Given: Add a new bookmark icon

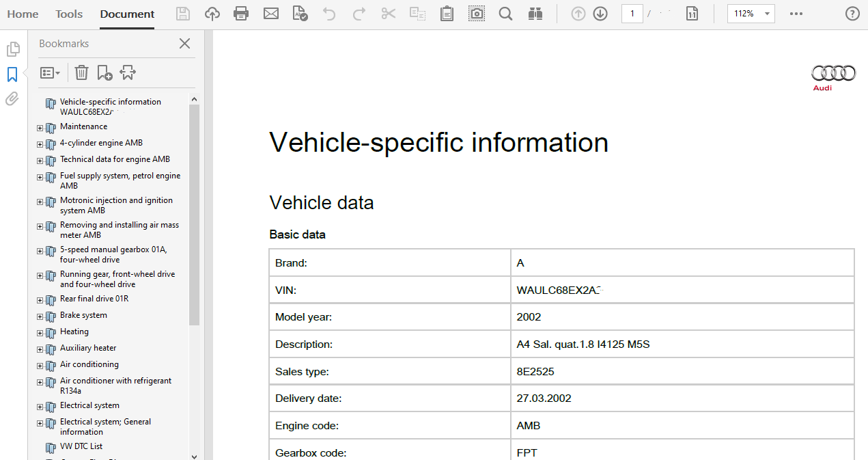Looking at the screenshot, I should click(104, 72).
